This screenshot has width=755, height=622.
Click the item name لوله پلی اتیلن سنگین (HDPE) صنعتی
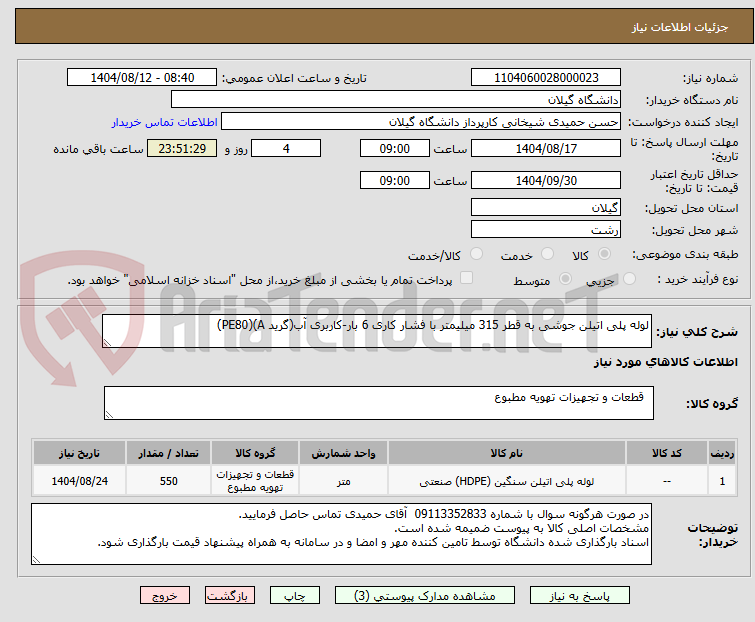507,481
